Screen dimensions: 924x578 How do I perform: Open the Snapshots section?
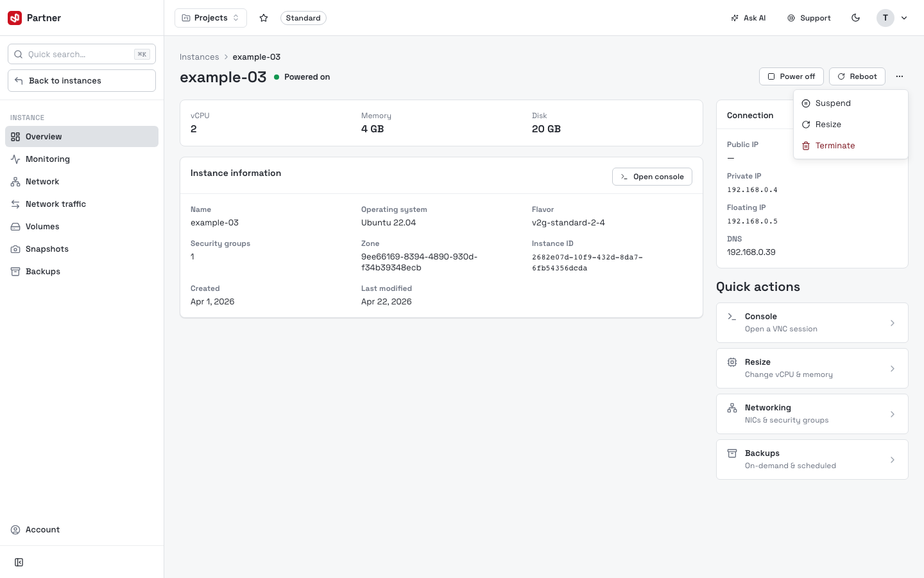81,249
